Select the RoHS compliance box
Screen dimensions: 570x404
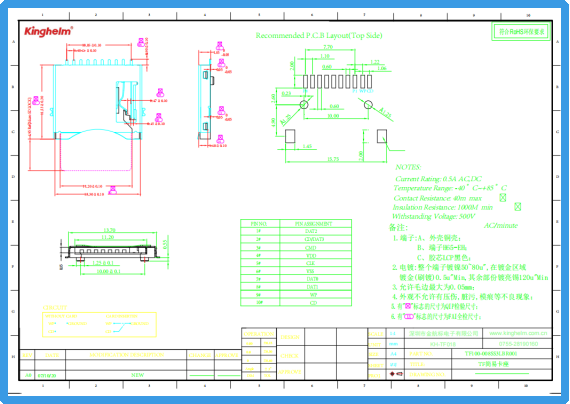point(521,32)
